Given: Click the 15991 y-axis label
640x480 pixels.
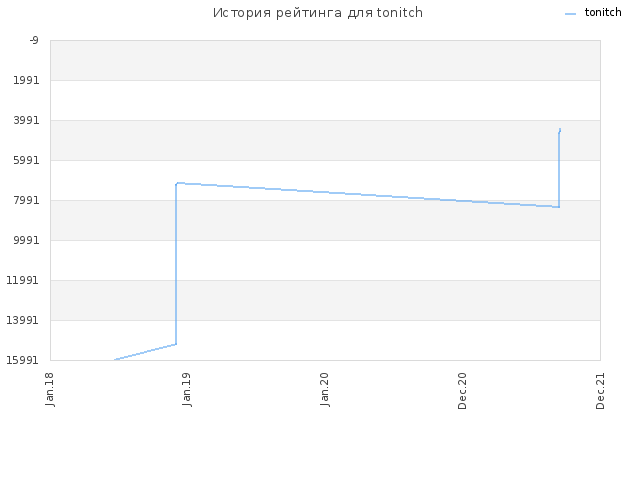Looking at the screenshot, I should click(22, 360).
